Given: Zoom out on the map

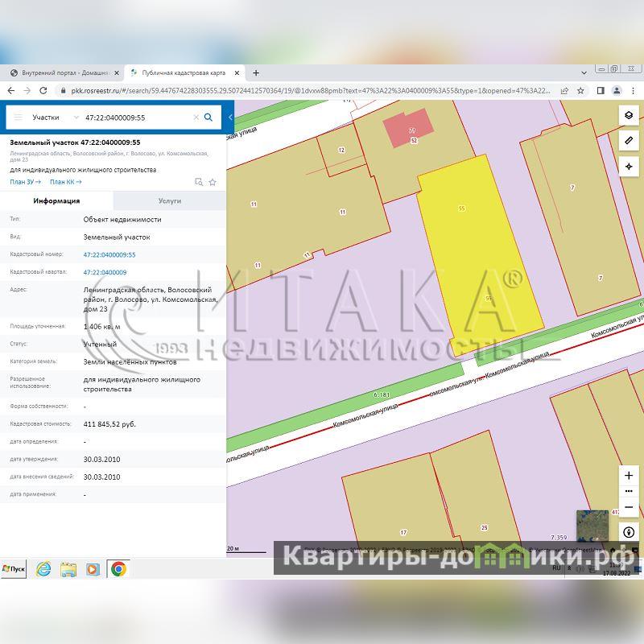Looking at the screenshot, I should tap(629, 507).
